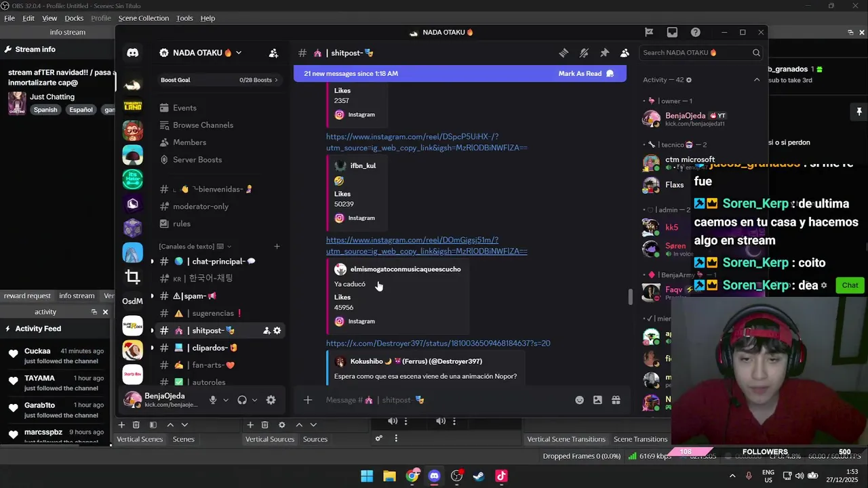Click the green Chat button in the OBS chat dock

pyautogui.click(x=850, y=285)
